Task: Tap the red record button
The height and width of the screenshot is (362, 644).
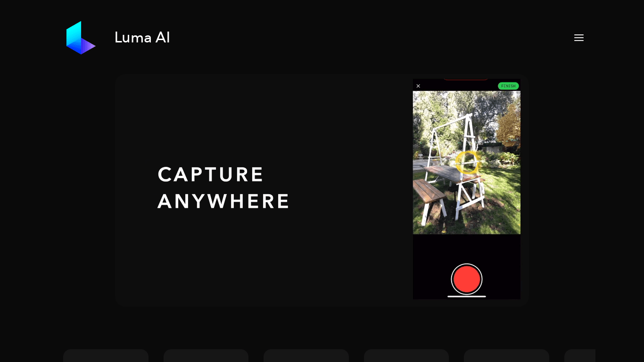Action: tap(467, 279)
